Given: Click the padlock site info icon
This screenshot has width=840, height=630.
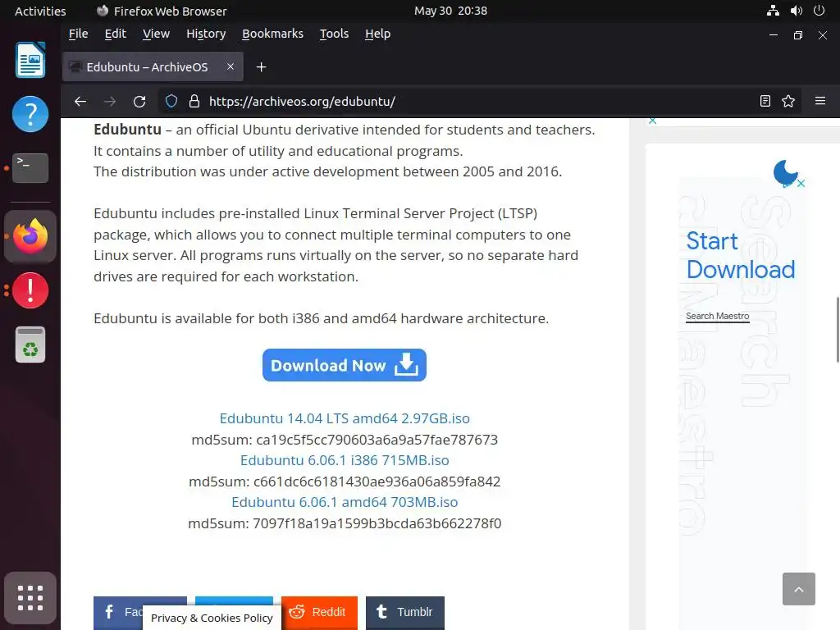Looking at the screenshot, I should pyautogui.click(x=194, y=101).
